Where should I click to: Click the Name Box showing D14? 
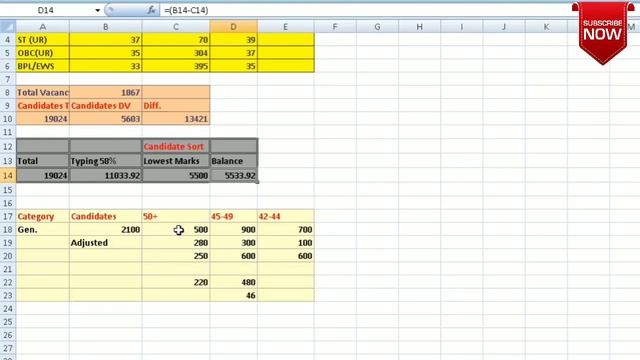point(46,10)
